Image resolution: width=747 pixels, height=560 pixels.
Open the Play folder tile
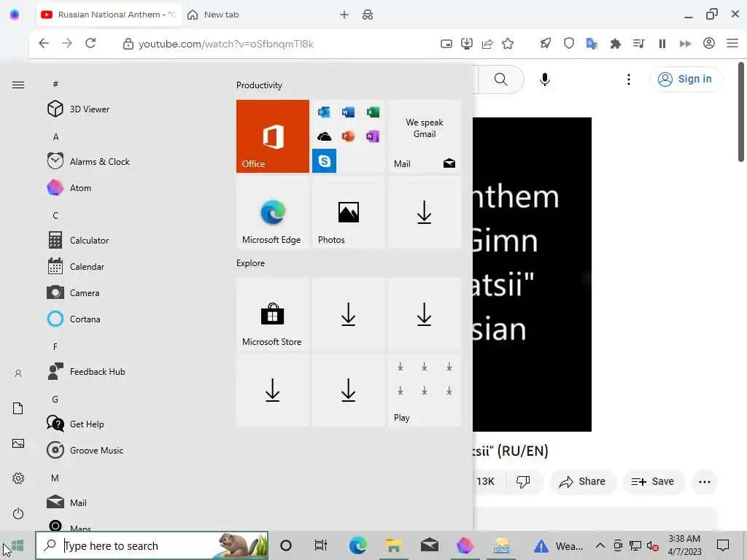pyautogui.click(x=425, y=390)
